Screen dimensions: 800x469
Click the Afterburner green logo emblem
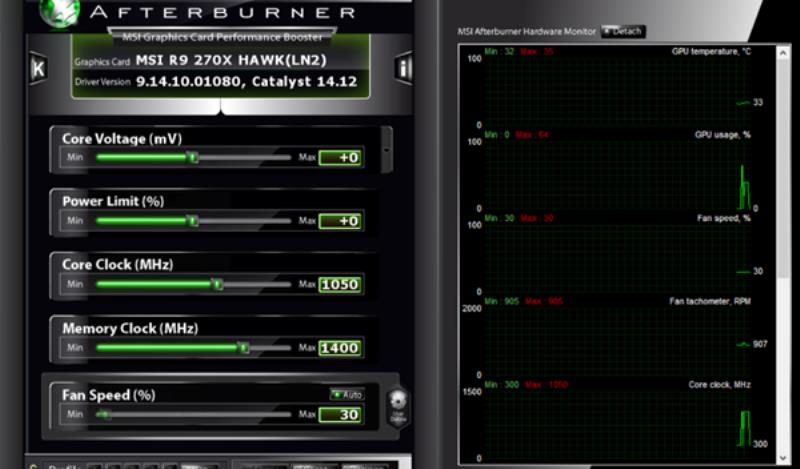pos(60,13)
